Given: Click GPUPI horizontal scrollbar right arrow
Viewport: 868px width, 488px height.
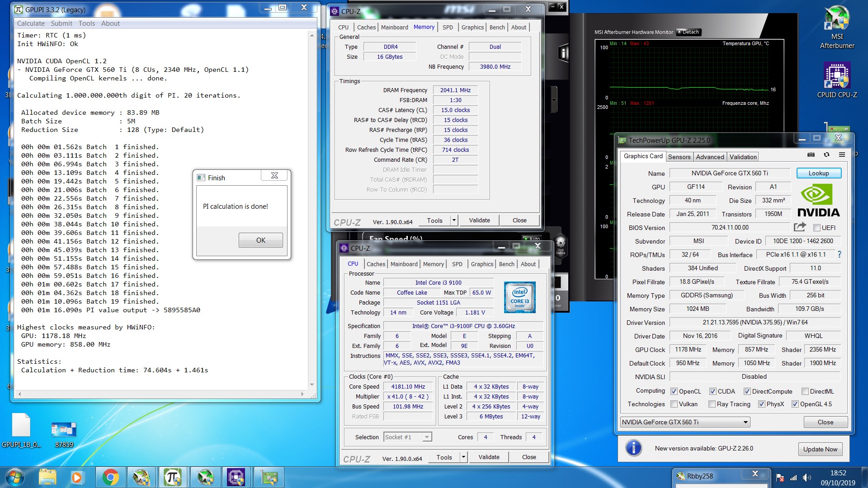Looking at the screenshot, I should (x=302, y=394).
